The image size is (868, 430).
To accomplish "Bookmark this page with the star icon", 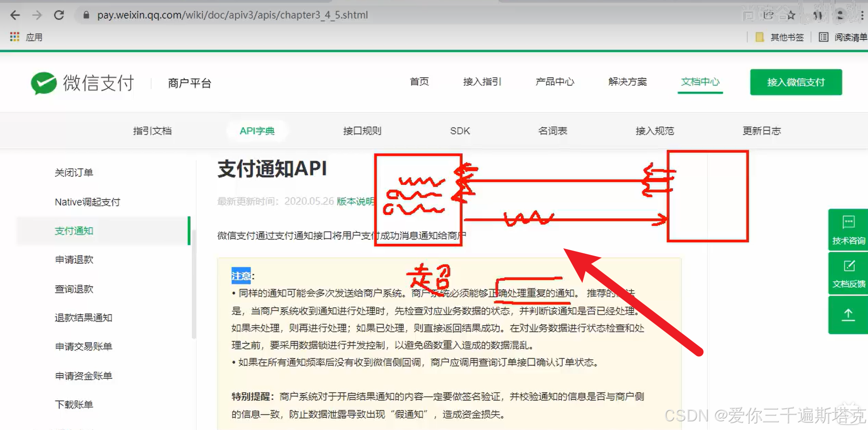I will coord(791,16).
